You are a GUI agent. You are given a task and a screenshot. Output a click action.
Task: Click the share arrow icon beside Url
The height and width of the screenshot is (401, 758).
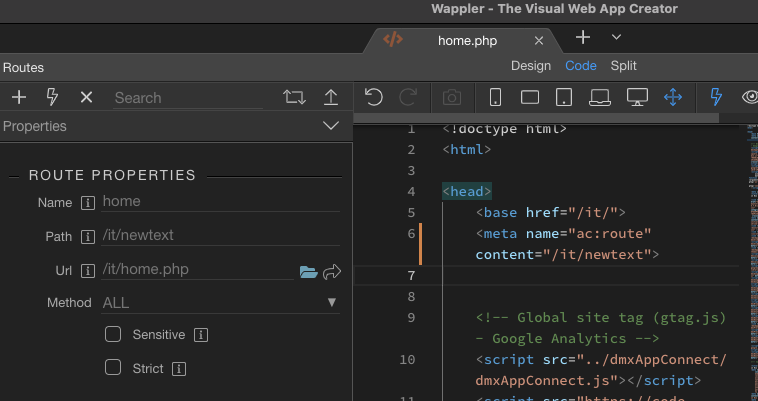(x=332, y=272)
